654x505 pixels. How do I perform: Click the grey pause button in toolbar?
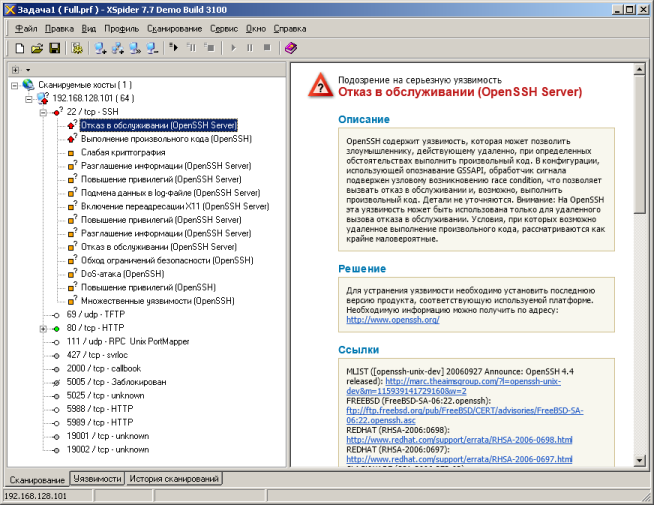point(250,48)
